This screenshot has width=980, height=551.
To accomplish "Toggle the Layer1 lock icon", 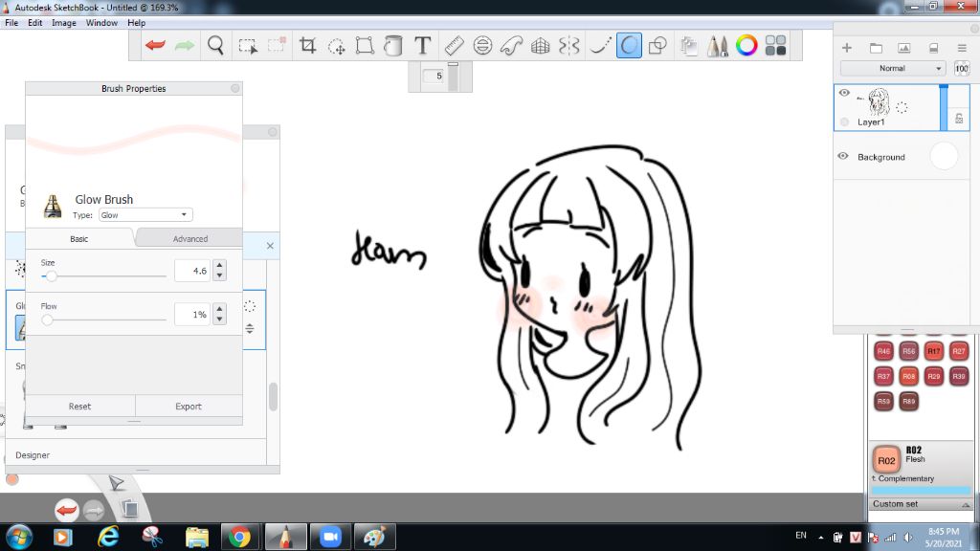I will coord(959,118).
